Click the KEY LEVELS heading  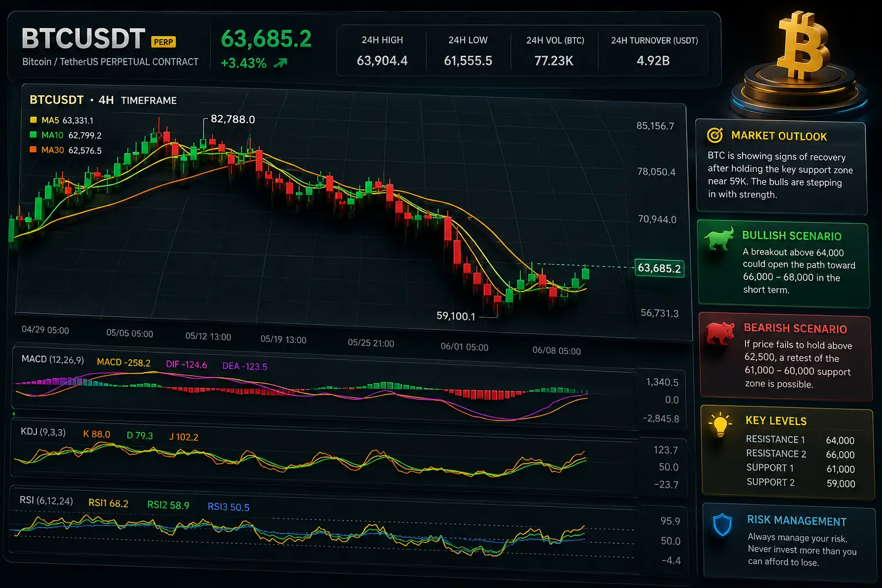(x=776, y=421)
